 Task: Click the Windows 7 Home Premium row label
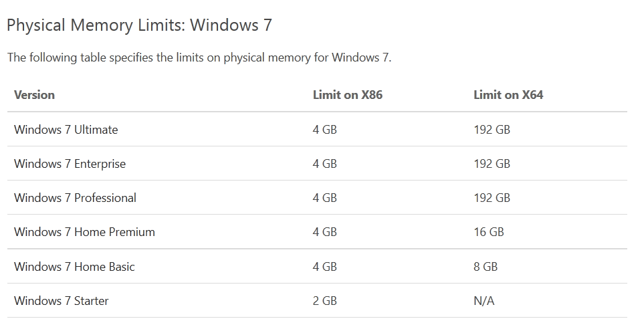pyautogui.click(x=85, y=232)
